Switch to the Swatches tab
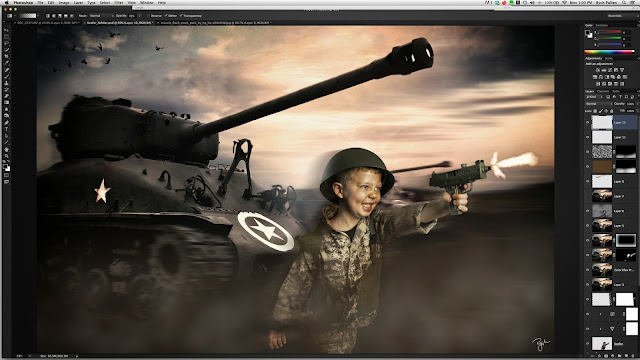640x360 pixels. pos(602,25)
